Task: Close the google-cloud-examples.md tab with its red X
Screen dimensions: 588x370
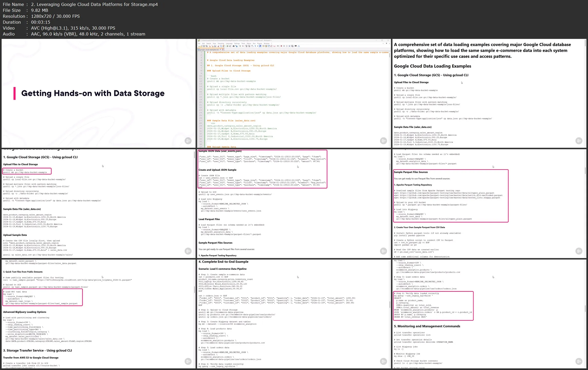Action: [x=223, y=49]
